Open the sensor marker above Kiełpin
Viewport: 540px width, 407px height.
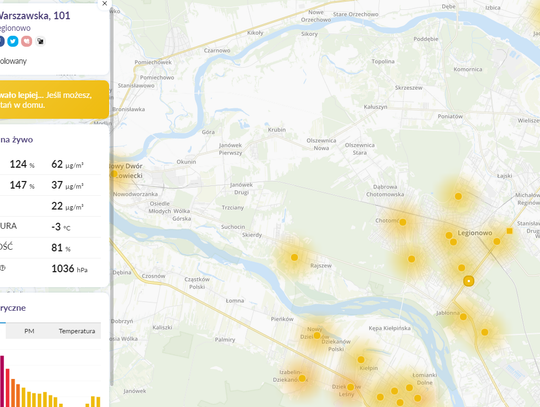click(361, 360)
